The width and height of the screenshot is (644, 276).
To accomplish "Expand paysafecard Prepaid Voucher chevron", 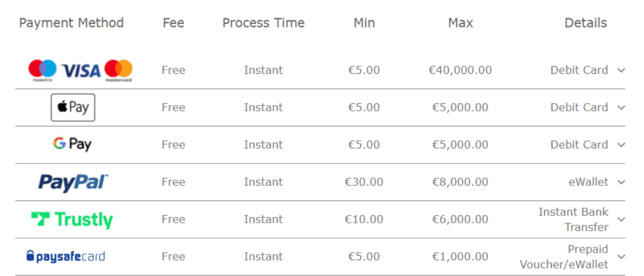I will pos(621,257).
